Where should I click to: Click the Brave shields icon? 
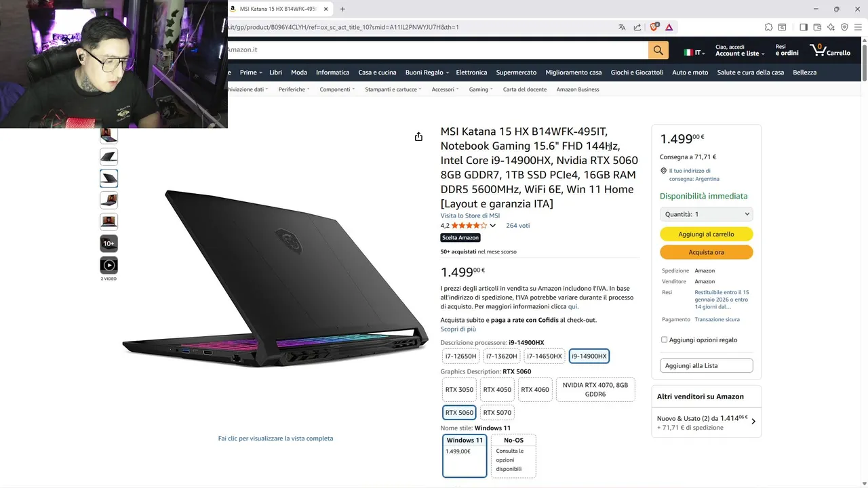click(654, 27)
